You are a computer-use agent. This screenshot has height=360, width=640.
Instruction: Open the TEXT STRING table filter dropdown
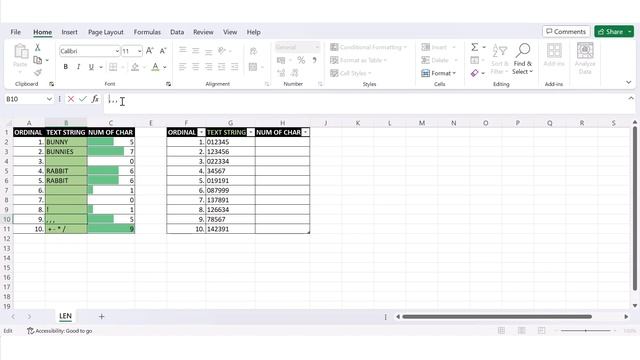pos(251,132)
